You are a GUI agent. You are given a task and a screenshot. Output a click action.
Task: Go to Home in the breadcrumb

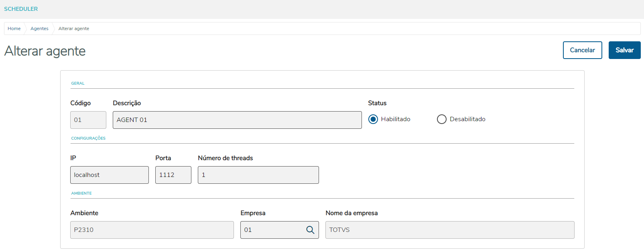coord(14,28)
